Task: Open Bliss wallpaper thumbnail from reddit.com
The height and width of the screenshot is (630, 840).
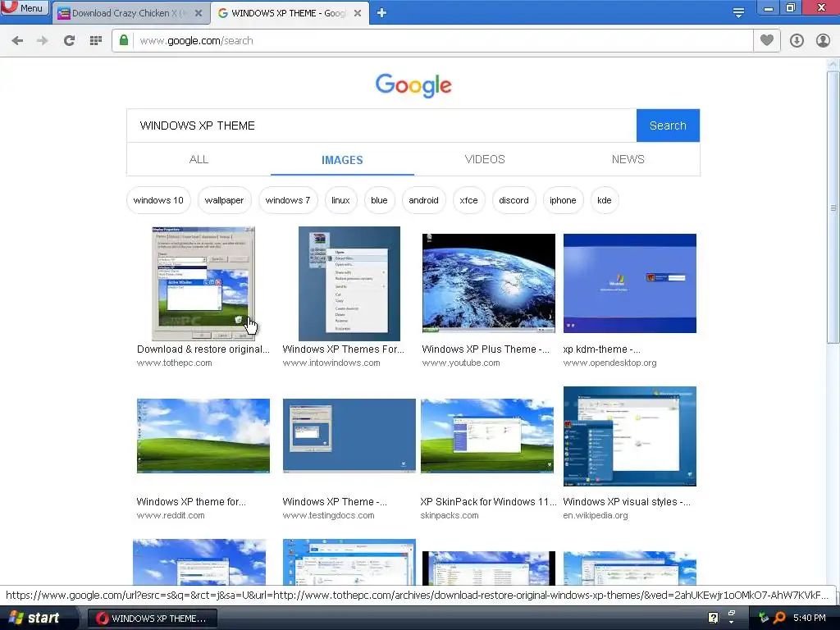Action: pyautogui.click(x=203, y=436)
